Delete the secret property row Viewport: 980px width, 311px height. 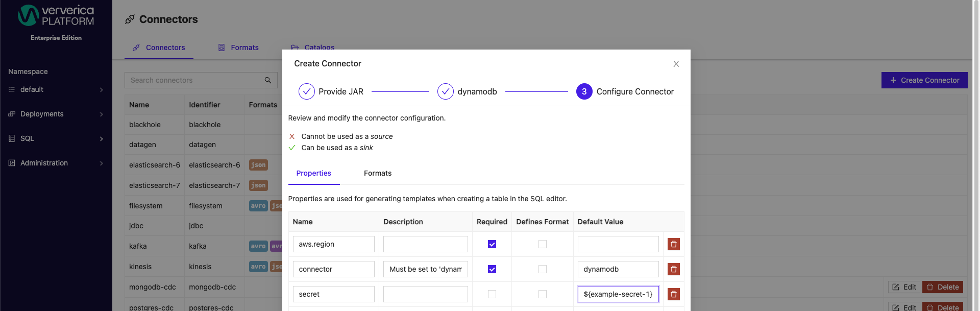[x=673, y=294]
